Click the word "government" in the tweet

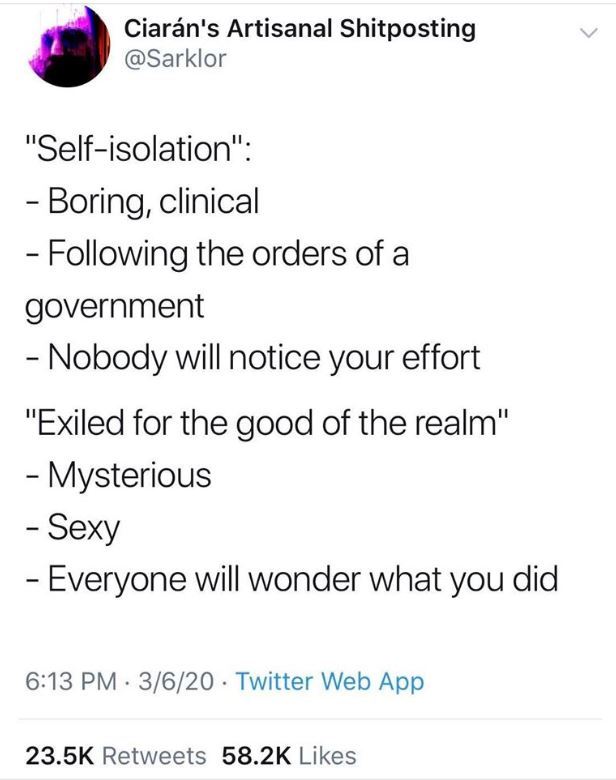click(113, 305)
